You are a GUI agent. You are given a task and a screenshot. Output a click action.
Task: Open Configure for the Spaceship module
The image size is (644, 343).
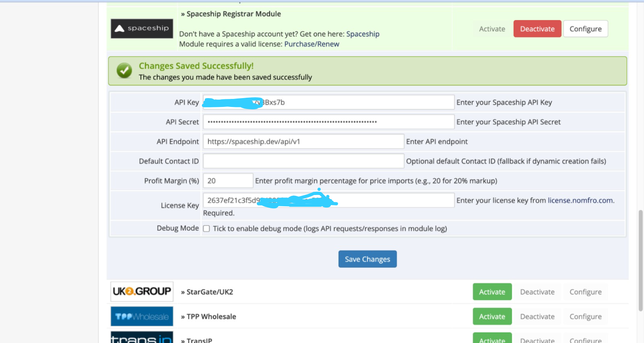point(585,29)
